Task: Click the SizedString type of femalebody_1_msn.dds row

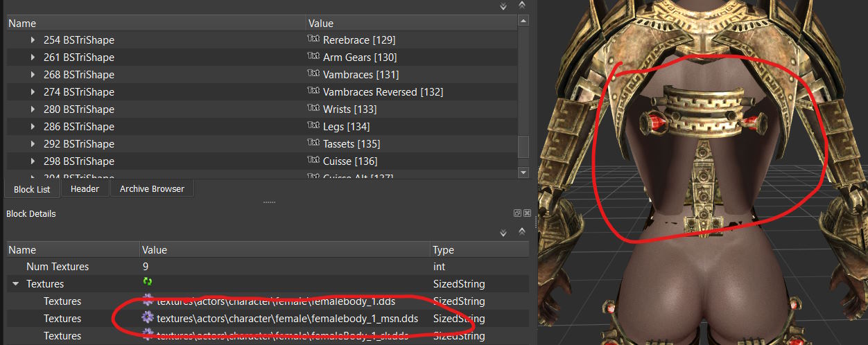Action: tap(458, 319)
